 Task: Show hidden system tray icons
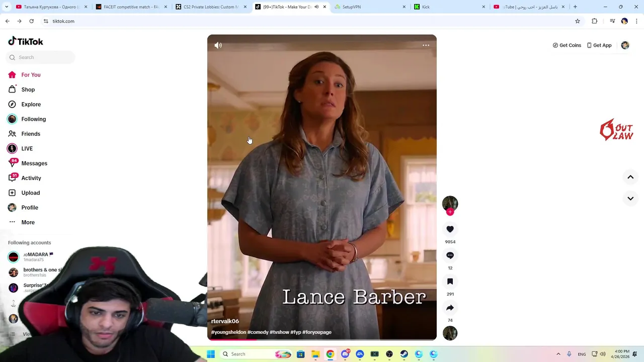(558, 354)
